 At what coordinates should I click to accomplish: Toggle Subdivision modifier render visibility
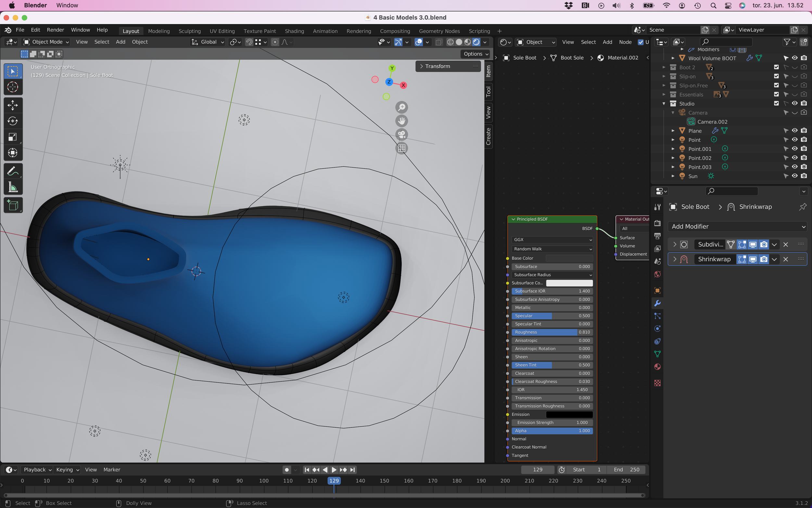coord(764,244)
